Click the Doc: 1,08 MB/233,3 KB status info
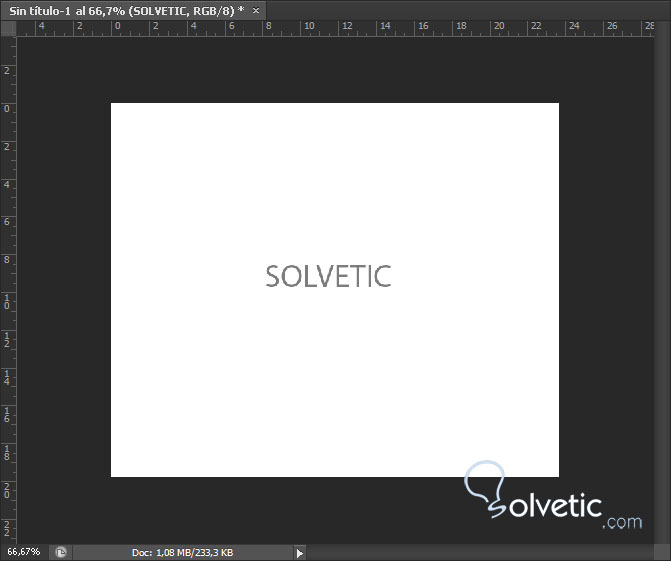 [x=182, y=552]
